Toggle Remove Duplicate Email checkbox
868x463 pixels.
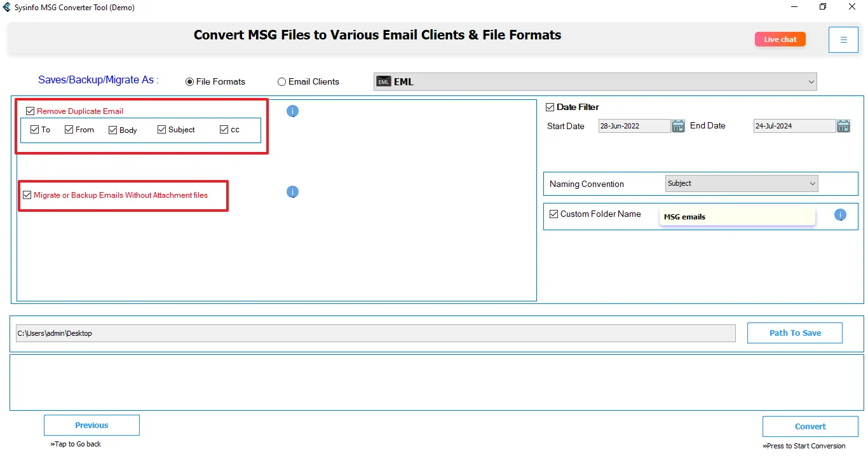click(30, 111)
